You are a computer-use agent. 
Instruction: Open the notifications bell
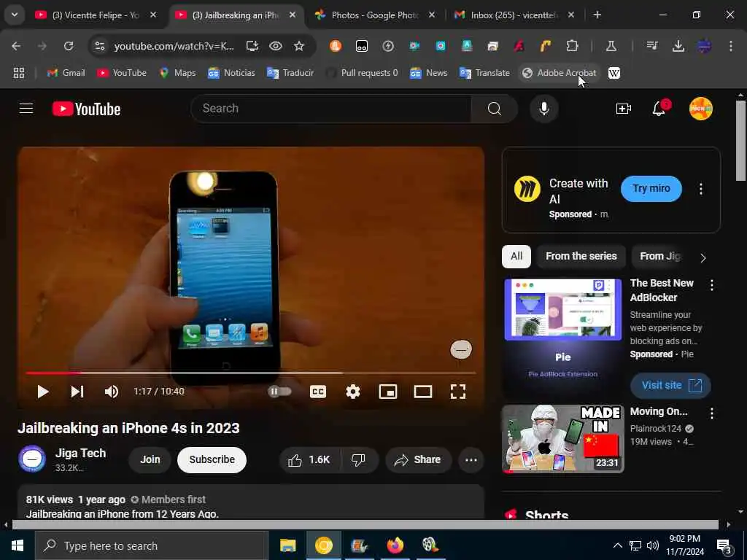coord(659,109)
